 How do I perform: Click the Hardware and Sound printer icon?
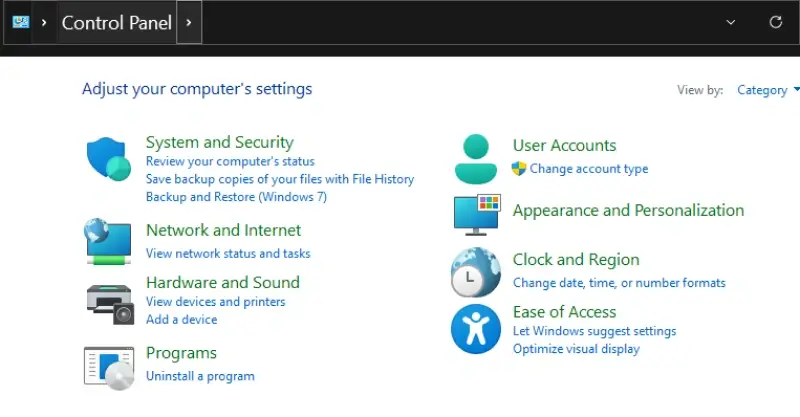110,304
